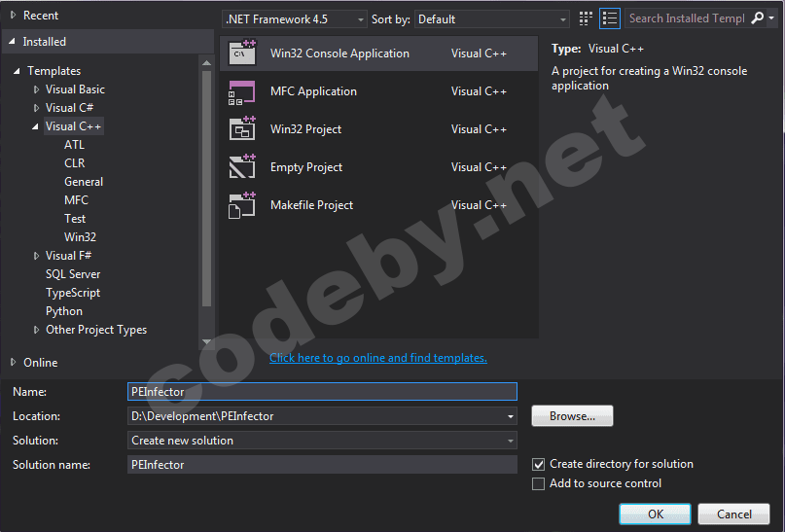Click the template tree scrollbar thumb
The height and width of the screenshot is (532, 785).
pyautogui.click(x=206, y=188)
